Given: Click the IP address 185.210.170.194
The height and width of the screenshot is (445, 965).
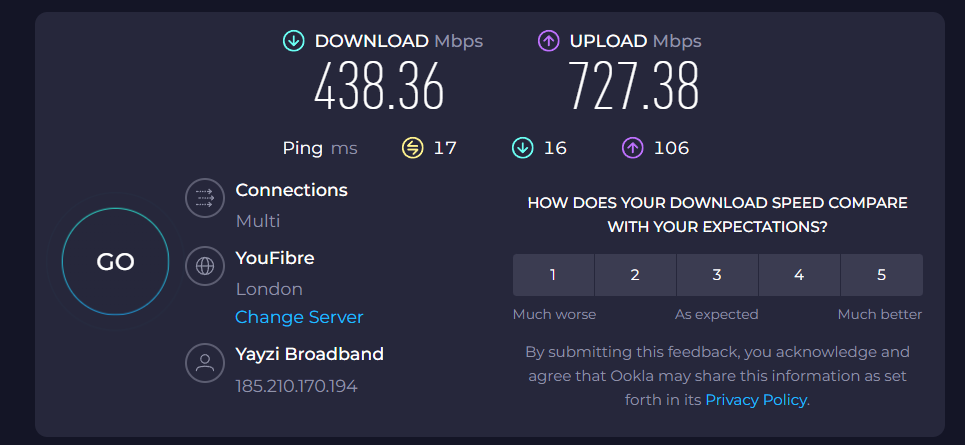Looking at the screenshot, I should (x=297, y=387).
